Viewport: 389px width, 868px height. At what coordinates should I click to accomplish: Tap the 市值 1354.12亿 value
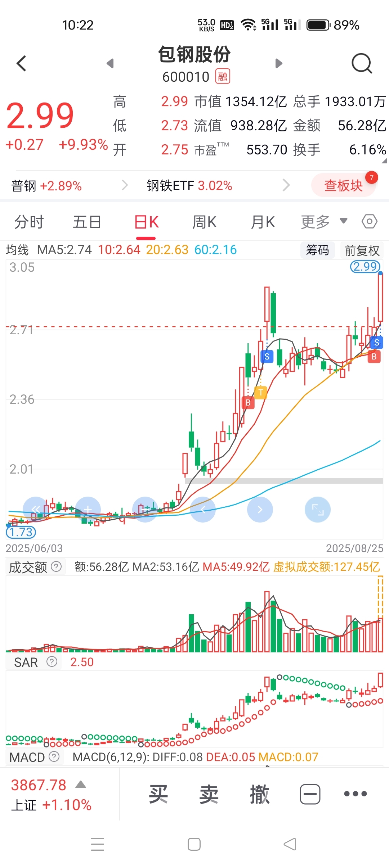241,102
